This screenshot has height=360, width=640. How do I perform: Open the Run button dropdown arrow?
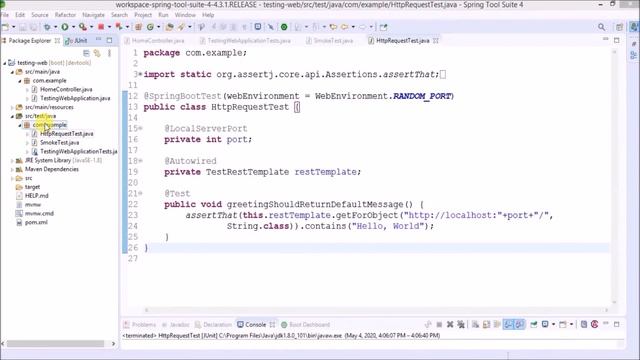[73, 27]
